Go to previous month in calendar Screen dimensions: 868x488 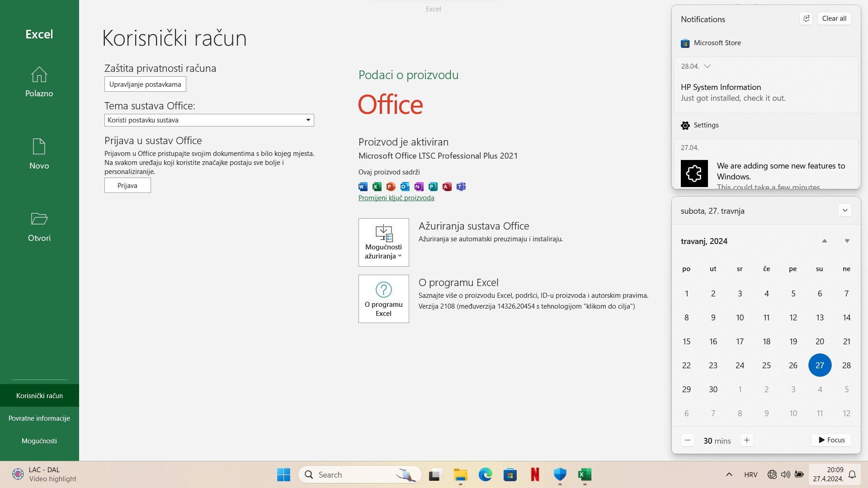point(824,241)
